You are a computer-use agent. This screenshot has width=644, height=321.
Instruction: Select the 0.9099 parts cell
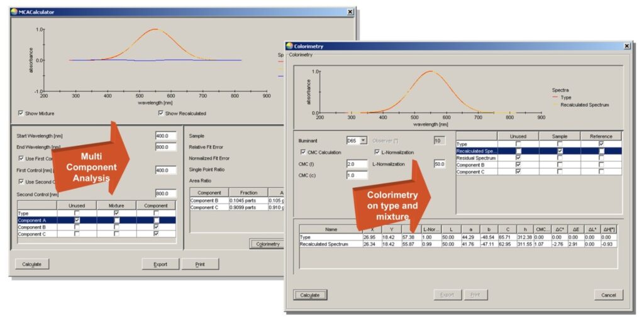(248, 207)
